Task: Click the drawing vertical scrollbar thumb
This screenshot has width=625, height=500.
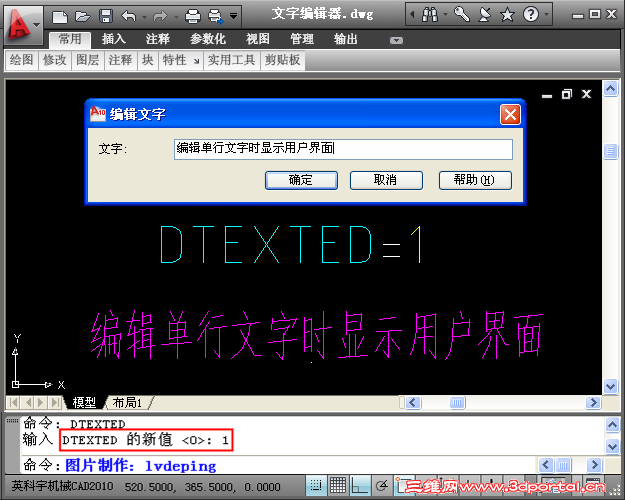Action: [x=610, y=152]
